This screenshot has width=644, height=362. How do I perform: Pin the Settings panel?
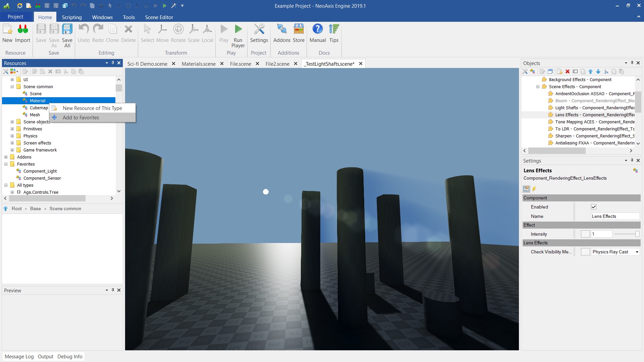coord(632,160)
